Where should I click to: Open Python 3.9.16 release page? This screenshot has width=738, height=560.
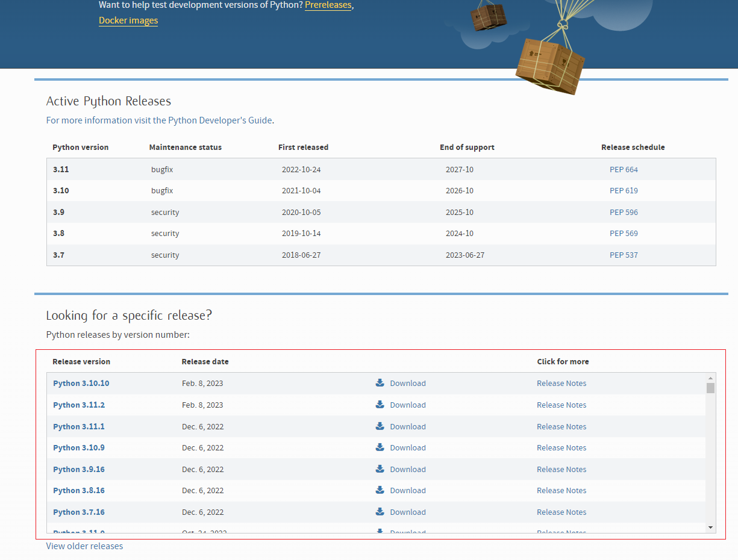tap(79, 470)
